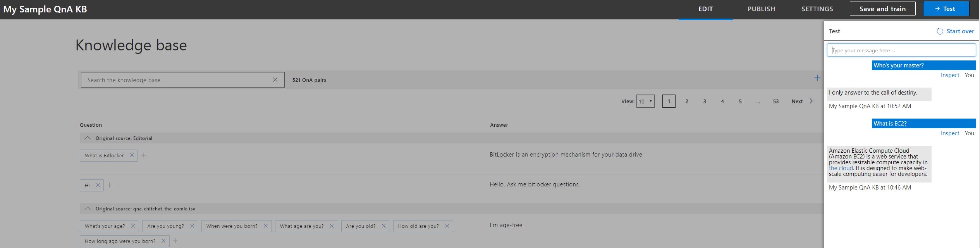
Task: Collapse the 'Original source: Editorial' group
Action: 88,138
